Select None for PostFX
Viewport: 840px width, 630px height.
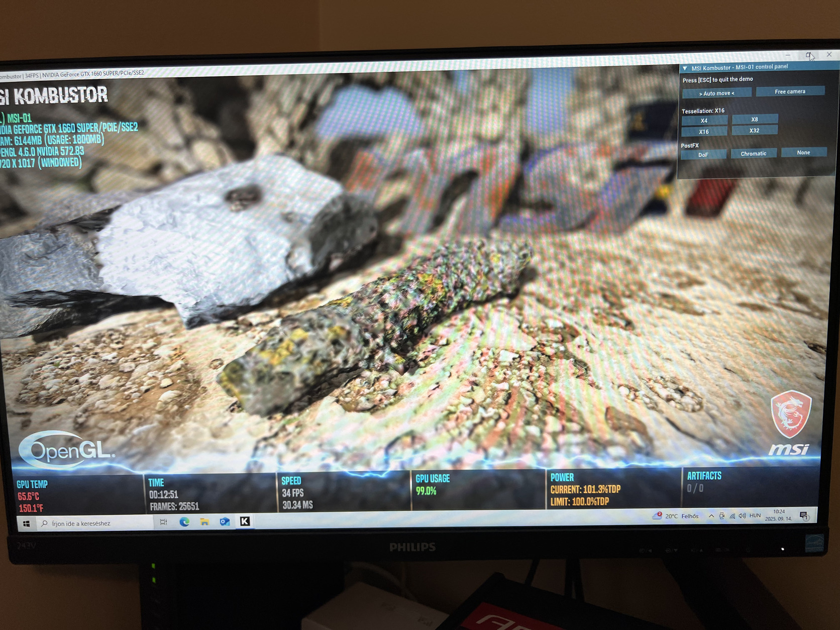tap(803, 152)
